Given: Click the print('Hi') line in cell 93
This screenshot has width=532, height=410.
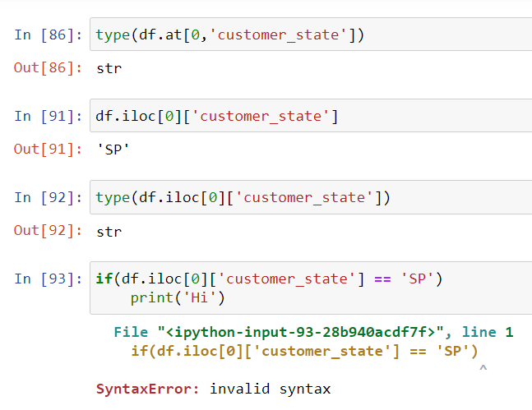Looking at the screenshot, I should [178, 297].
